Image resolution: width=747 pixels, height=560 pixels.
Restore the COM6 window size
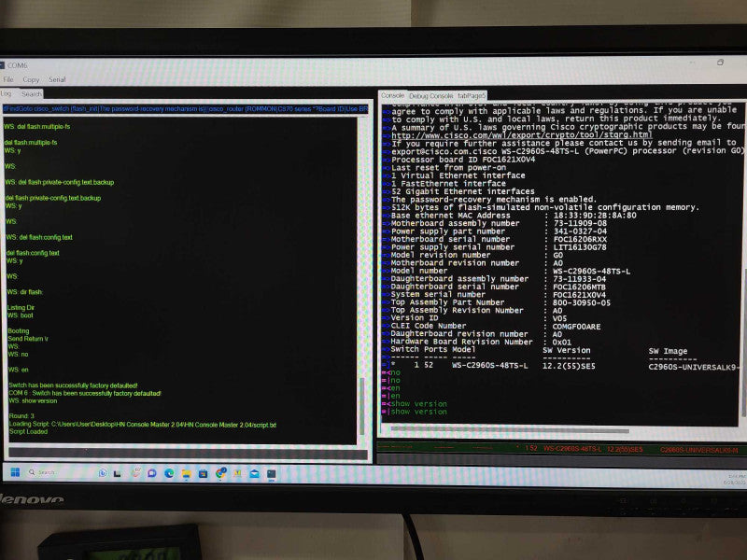[x=720, y=63]
